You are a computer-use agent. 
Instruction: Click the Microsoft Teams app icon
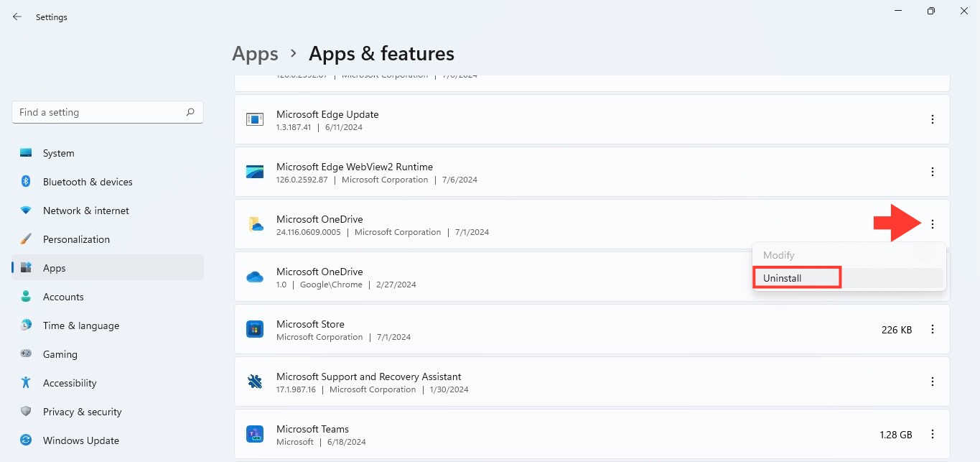255,434
